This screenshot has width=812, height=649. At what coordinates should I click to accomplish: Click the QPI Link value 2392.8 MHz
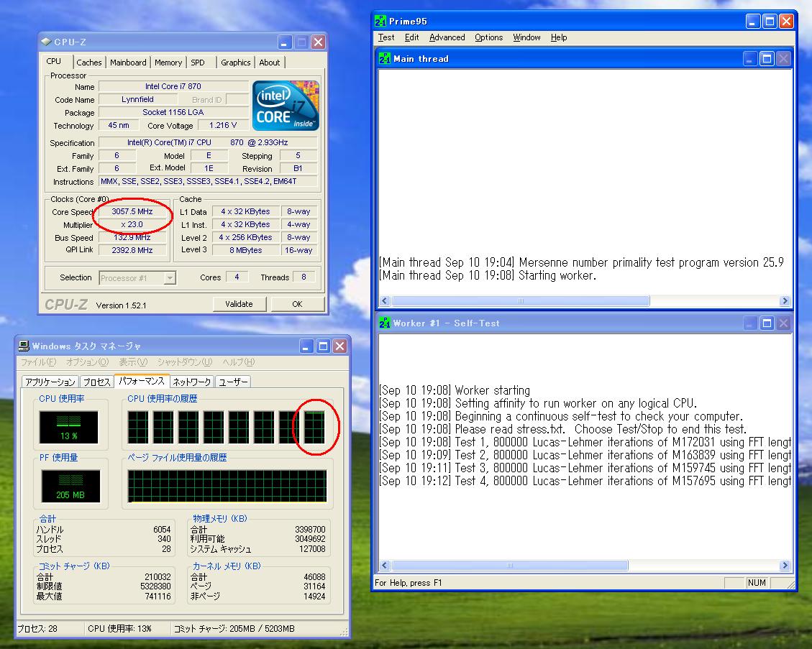(x=132, y=250)
